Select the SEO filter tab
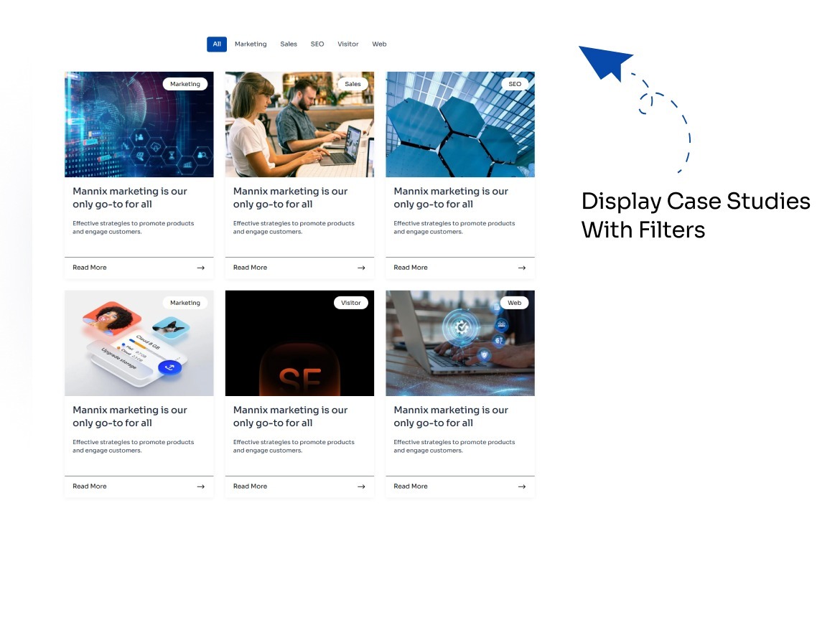Screen dimensions: 840x630 [x=317, y=44]
